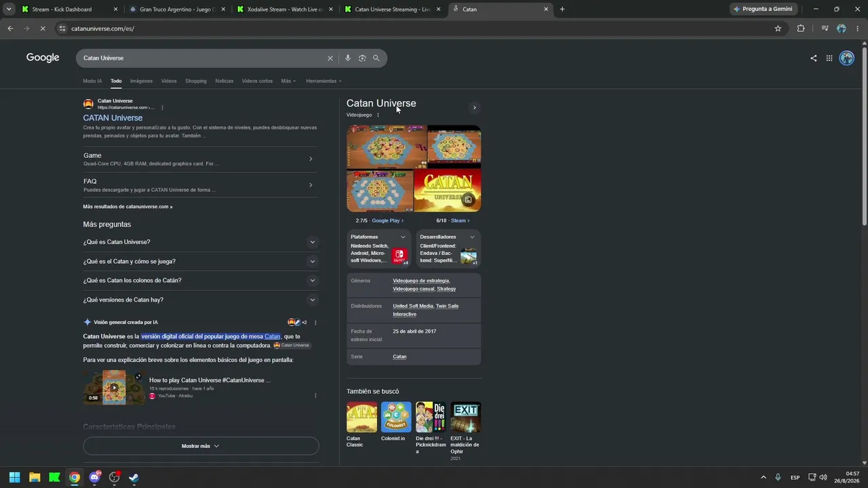Viewport: 868px width, 488px height.
Task: Open Chrome extensions puzzle icon
Action: (801, 28)
